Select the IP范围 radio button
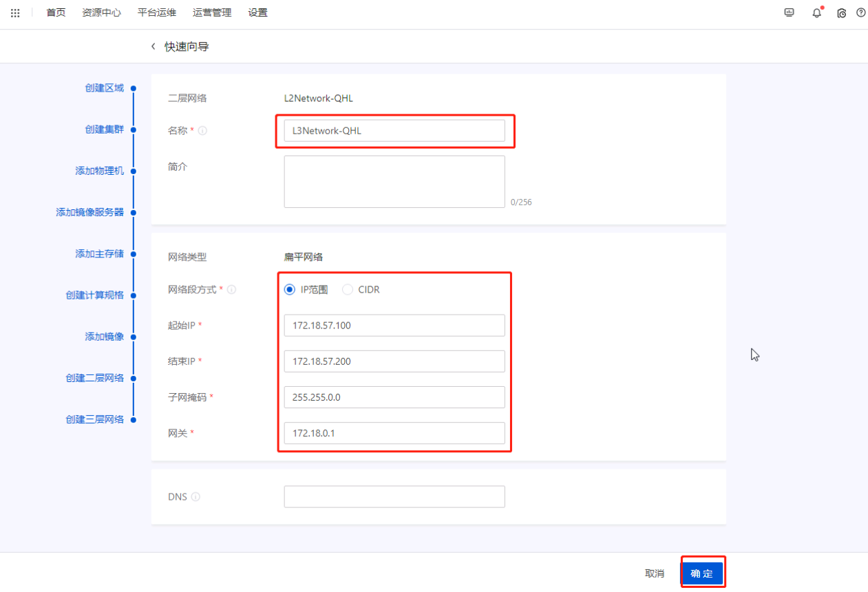 (289, 289)
